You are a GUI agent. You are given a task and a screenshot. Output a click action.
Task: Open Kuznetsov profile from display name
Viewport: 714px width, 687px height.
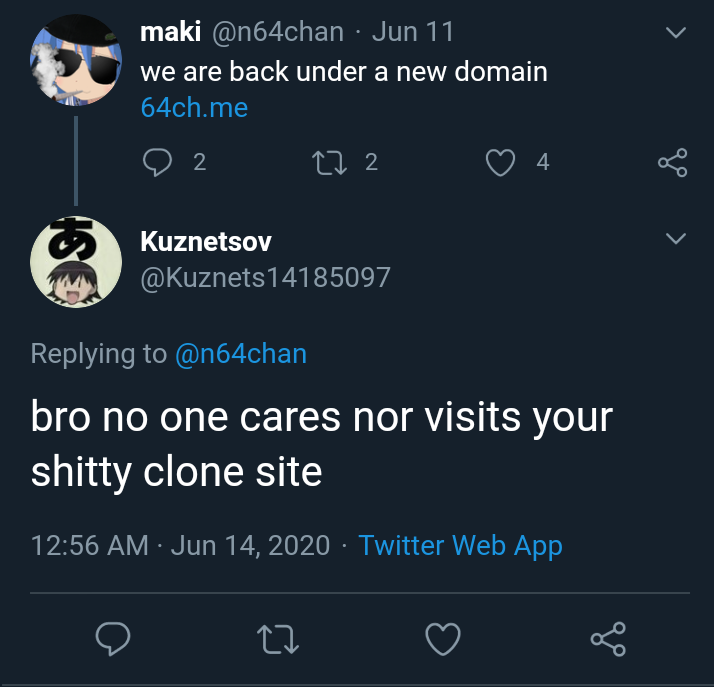click(x=206, y=241)
